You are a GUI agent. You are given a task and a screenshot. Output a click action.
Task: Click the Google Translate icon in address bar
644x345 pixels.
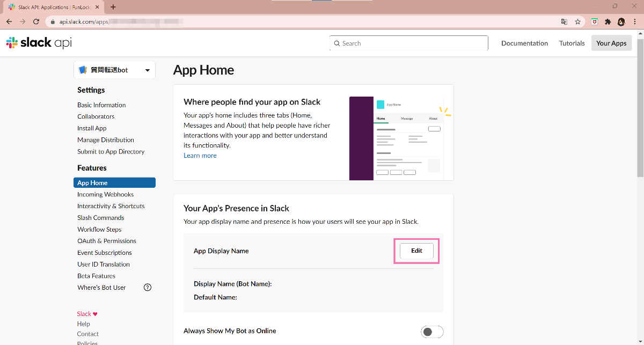[564, 22]
